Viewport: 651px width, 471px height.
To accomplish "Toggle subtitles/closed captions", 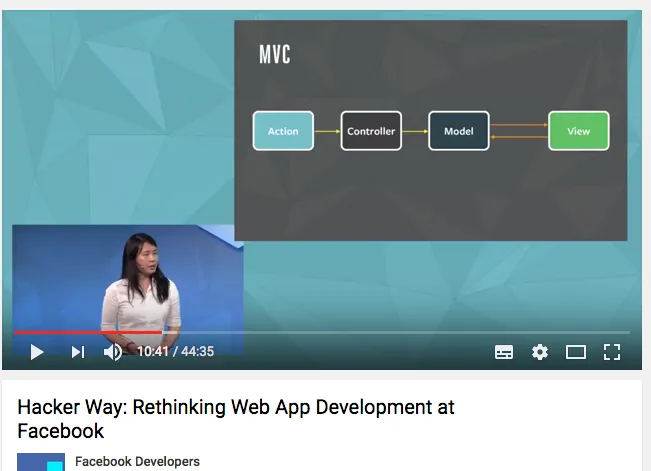I will click(x=504, y=352).
